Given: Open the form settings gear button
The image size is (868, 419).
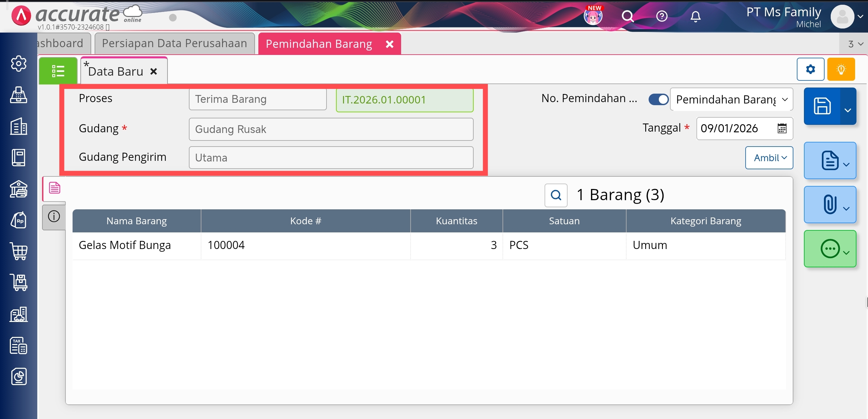Looking at the screenshot, I should click(810, 69).
